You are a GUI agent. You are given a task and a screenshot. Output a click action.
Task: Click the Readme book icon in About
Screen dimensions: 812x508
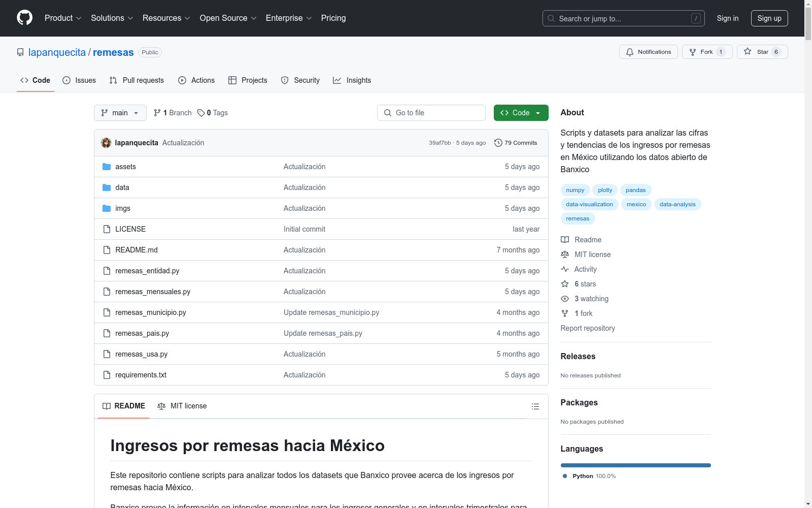point(565,240)
